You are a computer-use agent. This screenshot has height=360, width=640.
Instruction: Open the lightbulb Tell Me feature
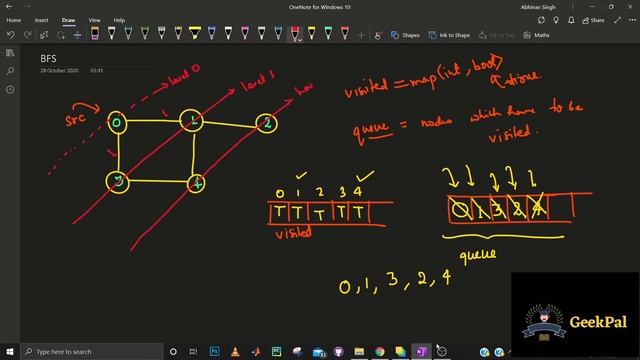click(x=556, y=20)
